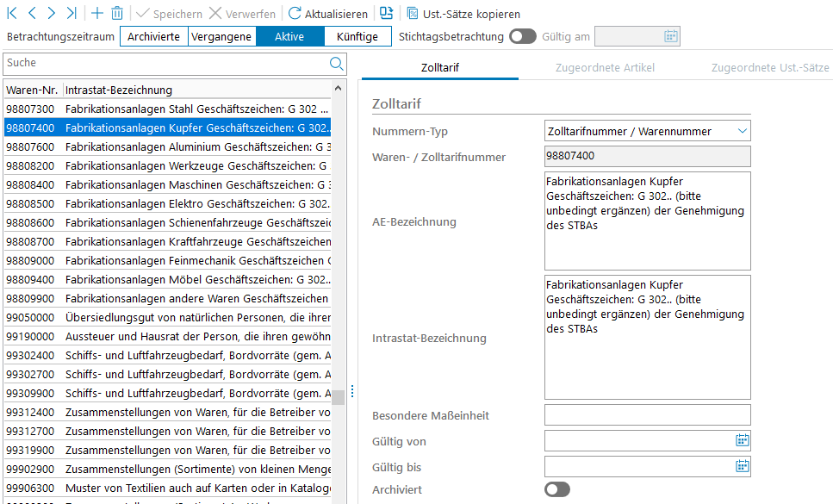Go to the next record arrow
The height and width of the screenshot is (504, 833).
click(x=52, y=14)
